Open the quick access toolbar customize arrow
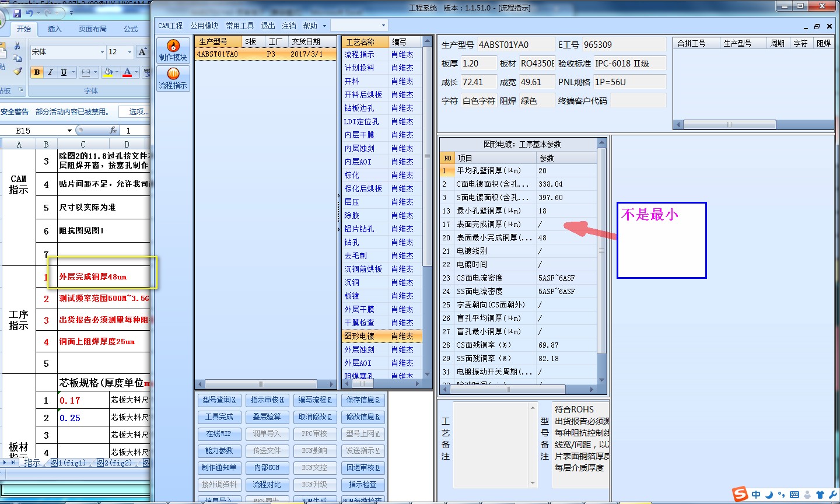This screenshot has height=504, width=840. pos(72,13)
